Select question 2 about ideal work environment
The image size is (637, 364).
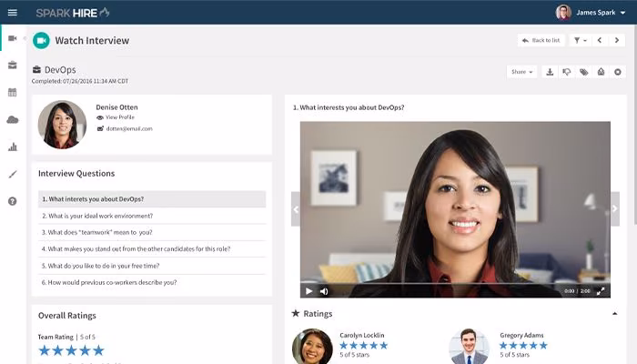[x=152, y=216]
